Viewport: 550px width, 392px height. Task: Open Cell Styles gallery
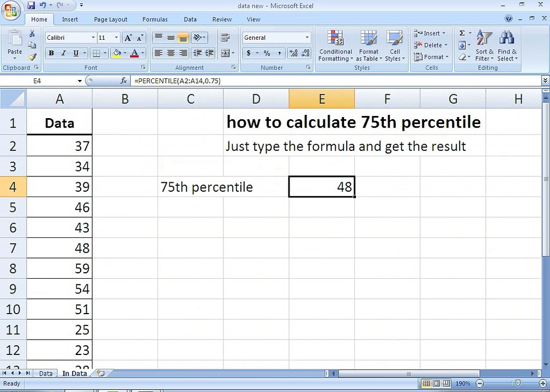point(395,46)
